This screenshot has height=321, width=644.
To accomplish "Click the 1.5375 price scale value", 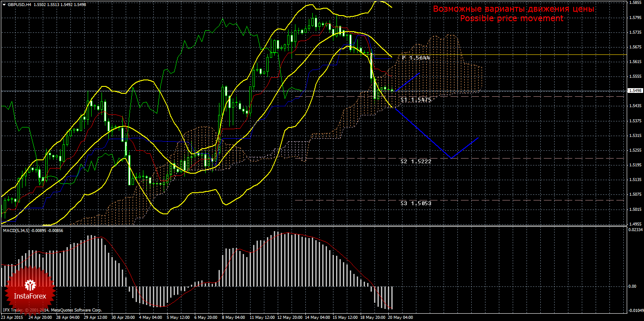I will tap(634, 121).
